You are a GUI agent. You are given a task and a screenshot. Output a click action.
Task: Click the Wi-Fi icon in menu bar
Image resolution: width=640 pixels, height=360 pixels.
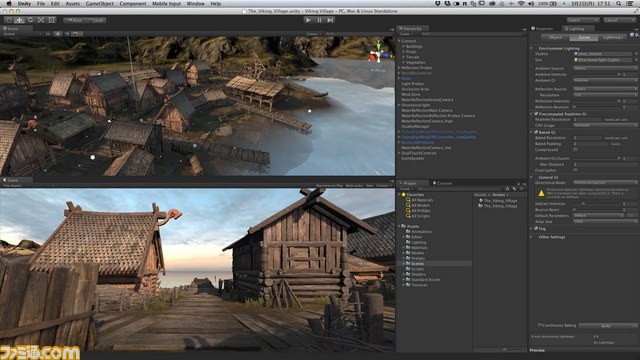pyautogui.click(x=521, y=4)
